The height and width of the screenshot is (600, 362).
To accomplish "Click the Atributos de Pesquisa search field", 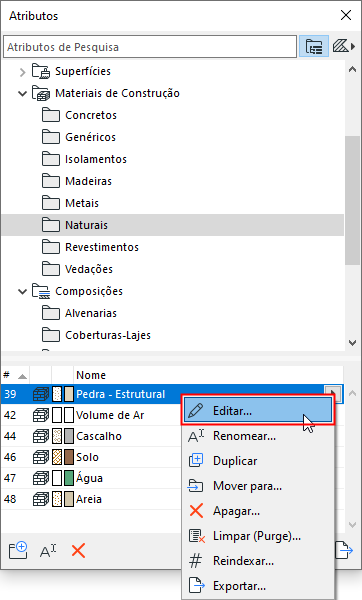I will [x=150, y=47].
